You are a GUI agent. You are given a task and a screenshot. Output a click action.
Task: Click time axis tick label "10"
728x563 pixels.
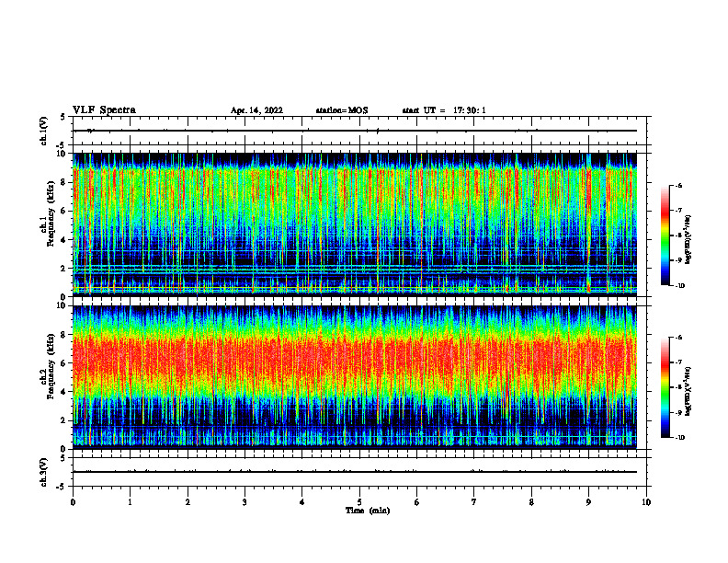(x=646, y=502)
